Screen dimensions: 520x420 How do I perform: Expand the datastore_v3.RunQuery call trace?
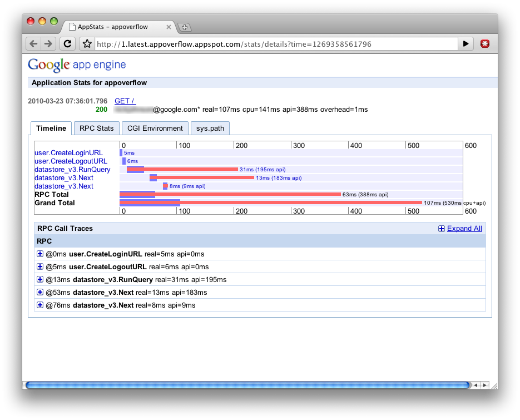[x=40, y=279]
